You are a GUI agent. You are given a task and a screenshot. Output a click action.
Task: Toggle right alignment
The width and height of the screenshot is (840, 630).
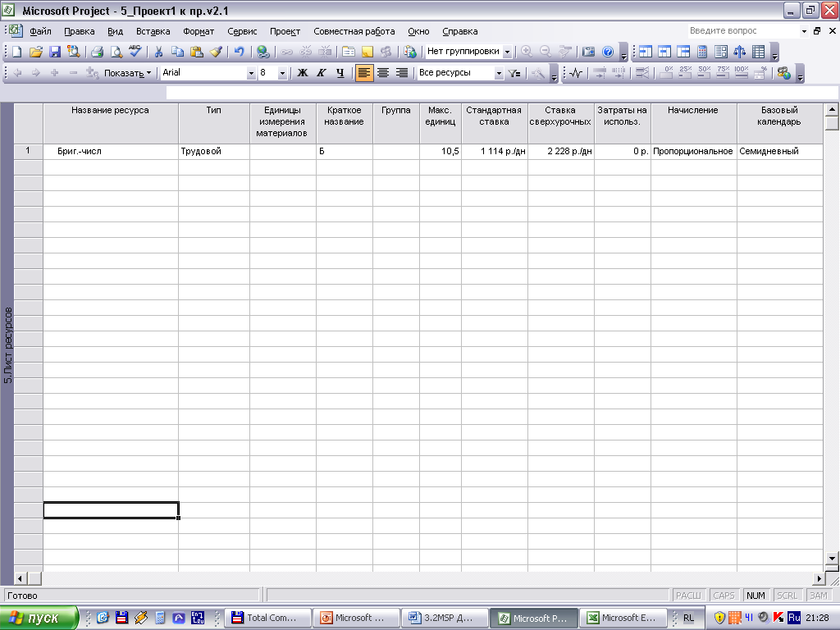(402, 73)
